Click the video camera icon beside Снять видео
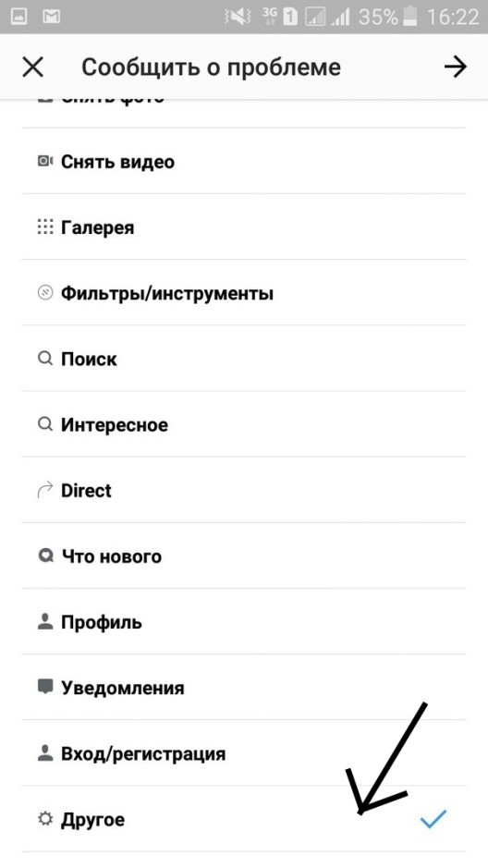The width and height of the screenshot is (488, 868). coord(44,161)
